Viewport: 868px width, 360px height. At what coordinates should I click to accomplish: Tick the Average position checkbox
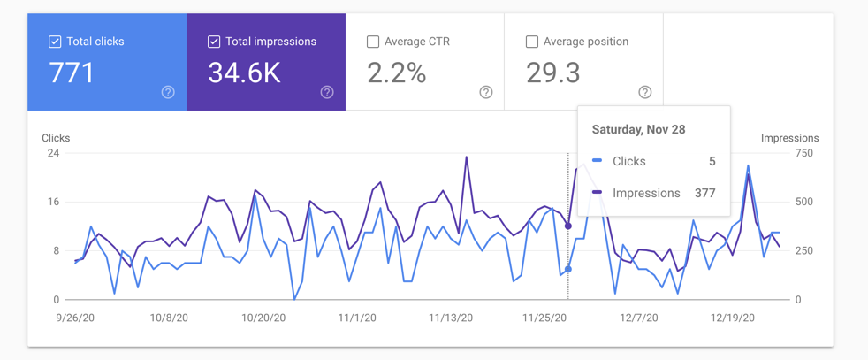click(532, 42)
